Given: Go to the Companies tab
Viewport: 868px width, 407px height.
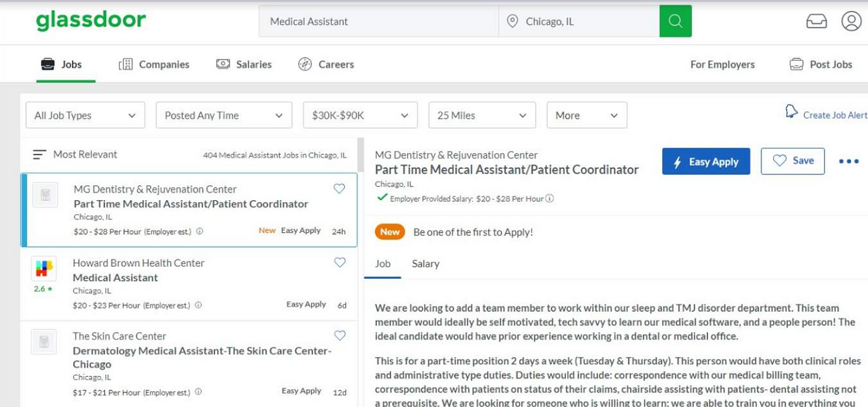Looking at the screenshot, I should point(154,64).
